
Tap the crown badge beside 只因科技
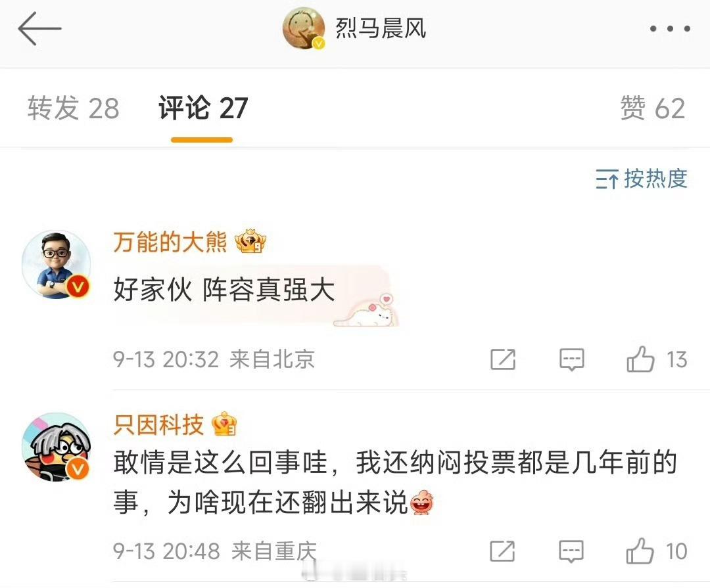click(224, 424)
